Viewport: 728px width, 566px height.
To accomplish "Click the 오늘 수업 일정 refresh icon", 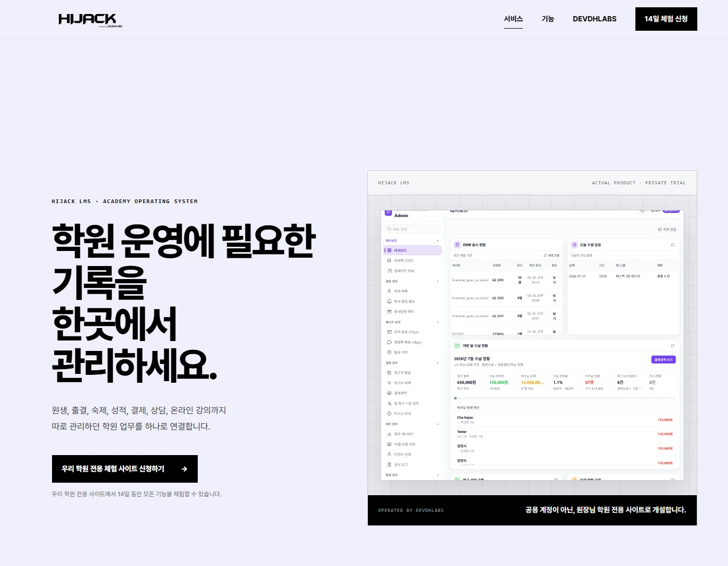I will (672, 245).
